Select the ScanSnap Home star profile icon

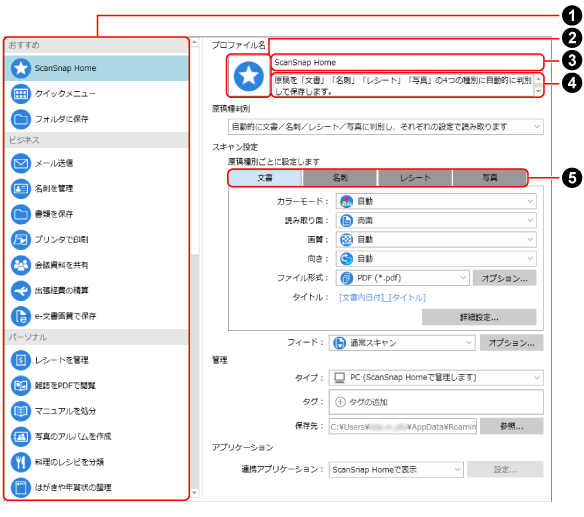click(20, 68)
